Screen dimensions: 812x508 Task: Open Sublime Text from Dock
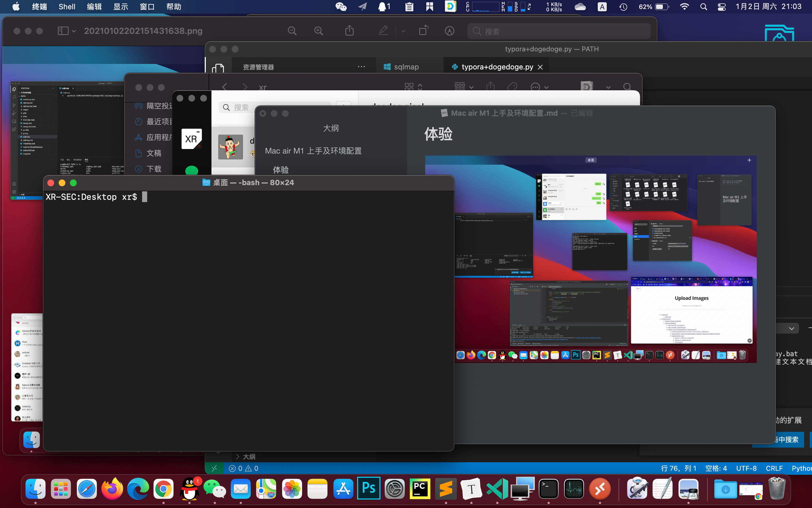coord(445,489)
